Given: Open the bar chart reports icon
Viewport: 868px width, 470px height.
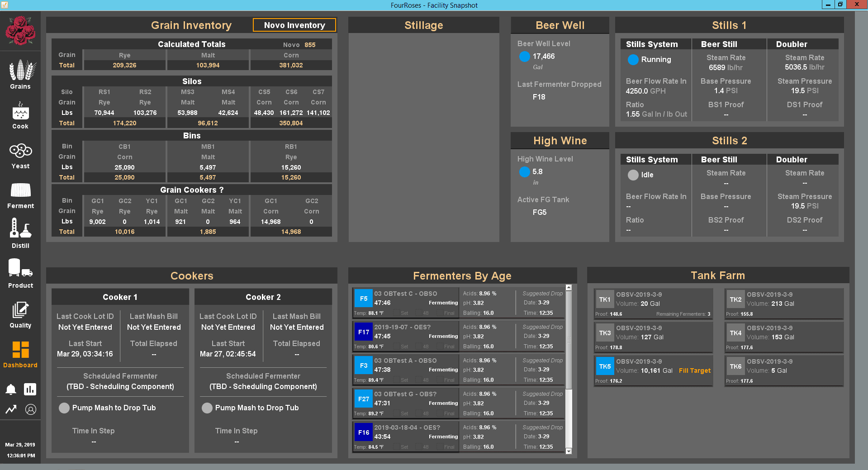Looking at the screenshot, I should point(30,389).
